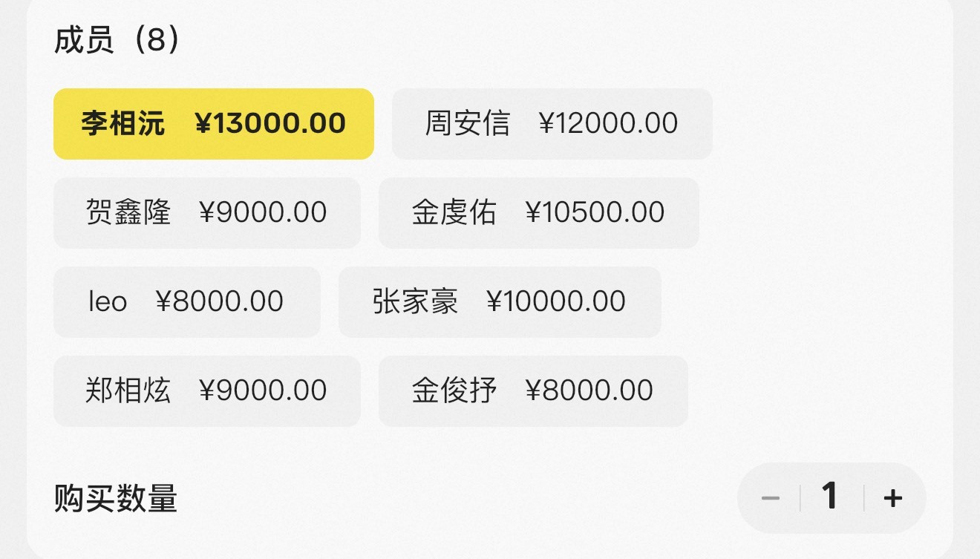
Task: Tap ¥8000.00 price beside leo
Action: point(220,301)
